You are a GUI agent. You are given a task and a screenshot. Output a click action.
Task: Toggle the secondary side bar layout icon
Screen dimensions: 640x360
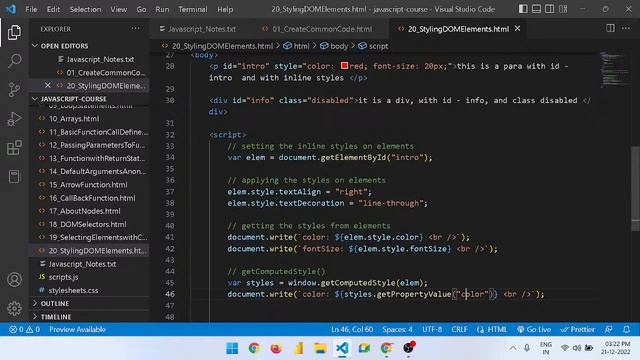pyautogui.click(x=549, y=9)
